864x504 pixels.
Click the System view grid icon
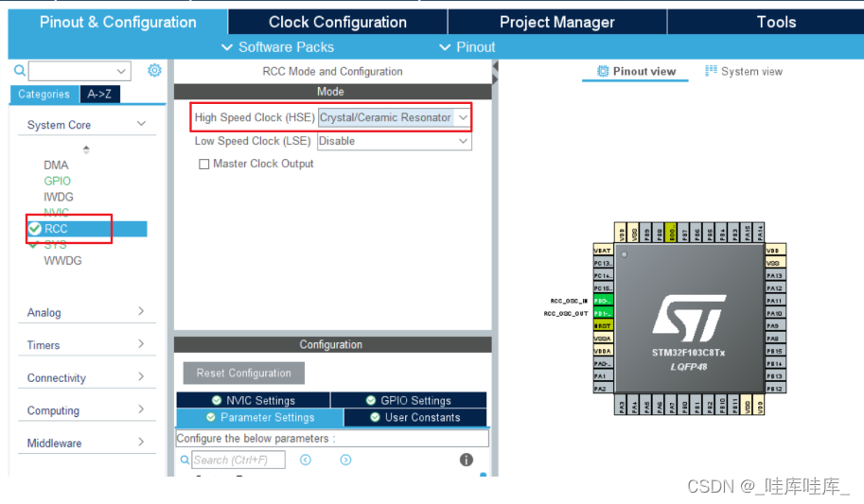coord(711,71)
